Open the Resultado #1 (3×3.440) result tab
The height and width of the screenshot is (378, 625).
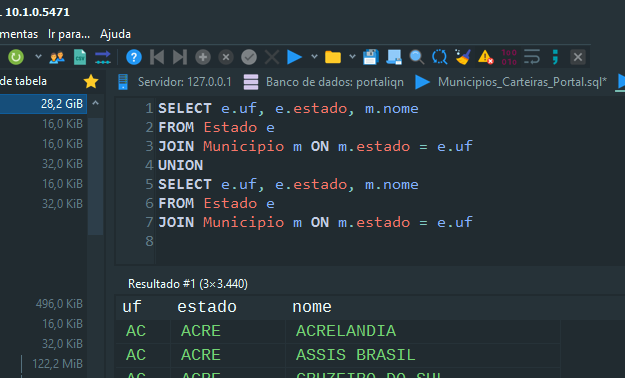(188, 284)
